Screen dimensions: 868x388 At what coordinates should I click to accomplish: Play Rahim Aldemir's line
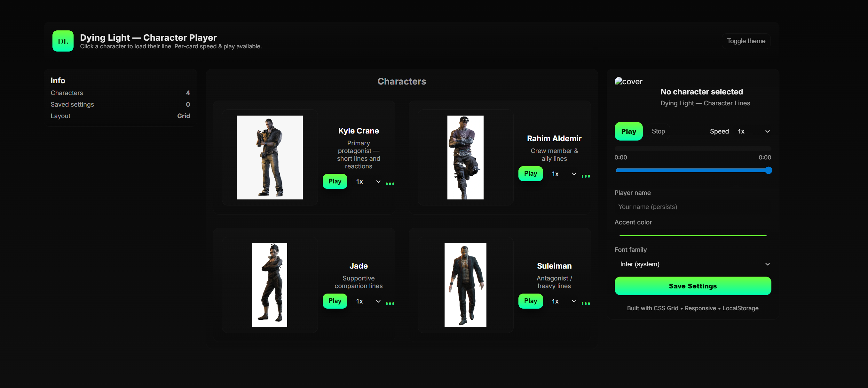tap(530, 174)
